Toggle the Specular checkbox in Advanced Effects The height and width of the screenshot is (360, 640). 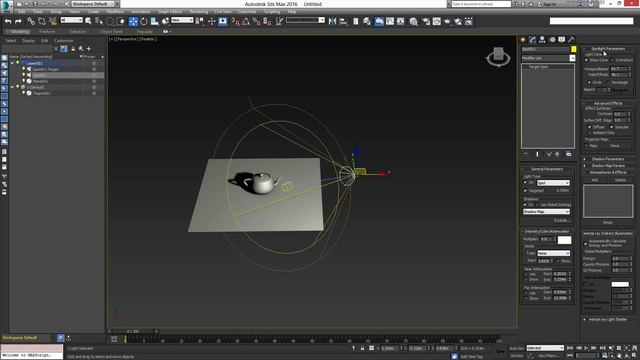pos(611,127)
